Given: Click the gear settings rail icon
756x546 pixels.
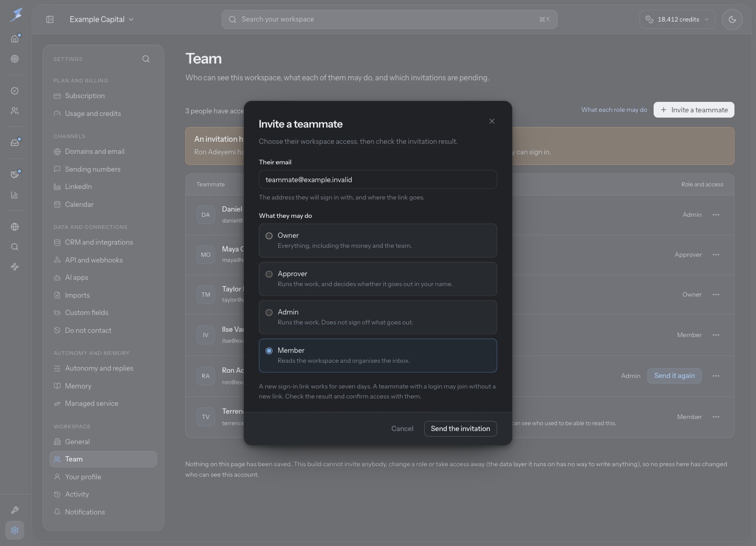Looking at the screenshot, I should coord(15,530).
